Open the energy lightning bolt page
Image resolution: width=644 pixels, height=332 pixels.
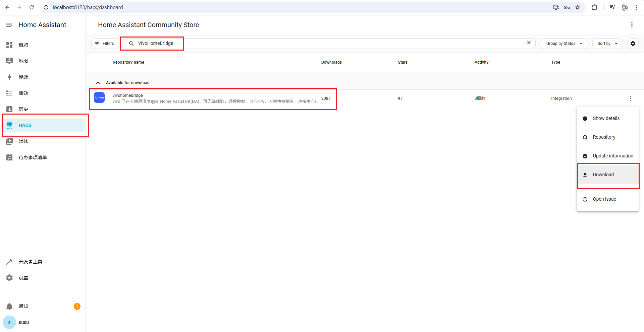coord(9,77)
